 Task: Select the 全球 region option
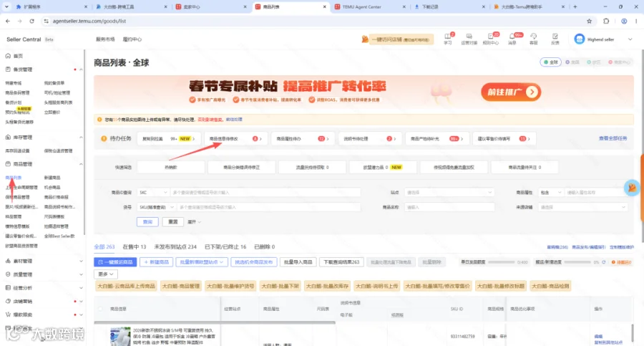(550, 62)
